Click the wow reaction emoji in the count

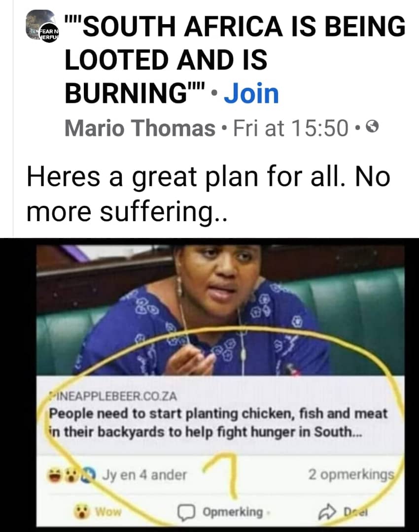coord(71,475)
